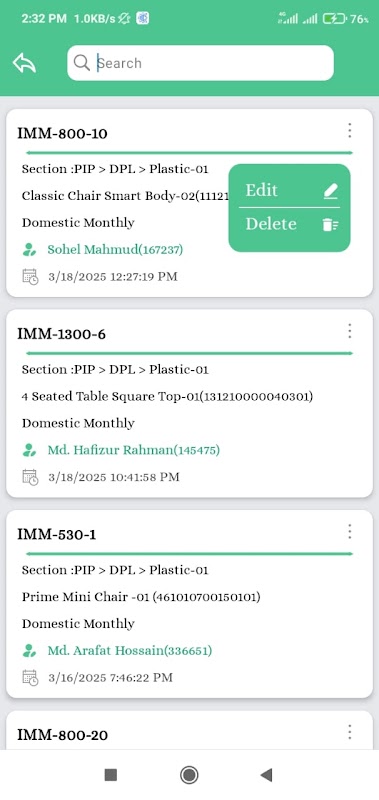
Task: Click user icon beside Sohel Mahmud
Action: pyautogui.click(x=30, y=249)
